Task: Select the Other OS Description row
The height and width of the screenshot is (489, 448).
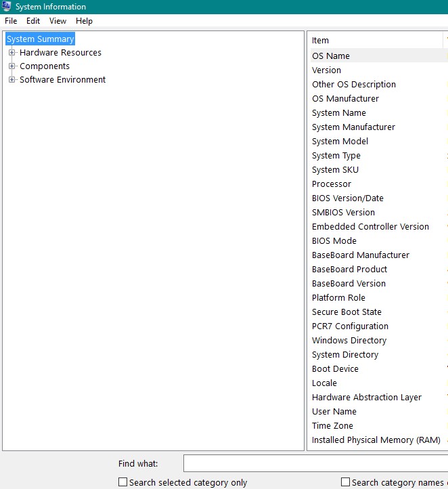Action: point(379,84)
